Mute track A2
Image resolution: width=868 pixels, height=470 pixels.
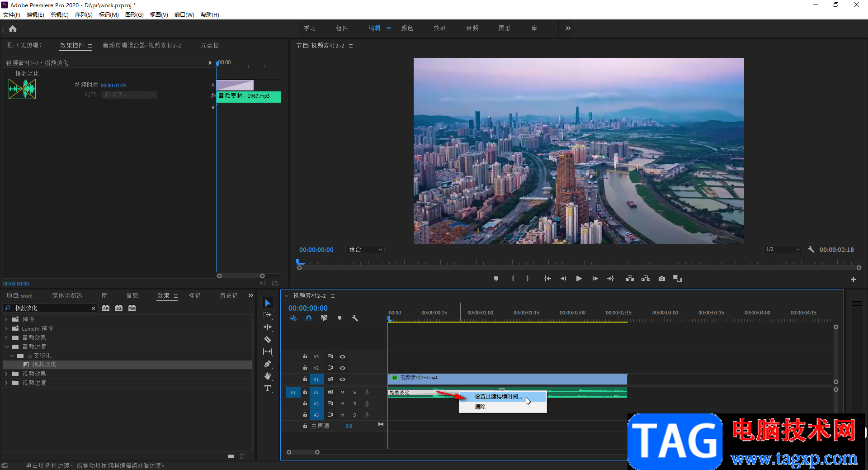pyautogui.click(x=342, y=404)
